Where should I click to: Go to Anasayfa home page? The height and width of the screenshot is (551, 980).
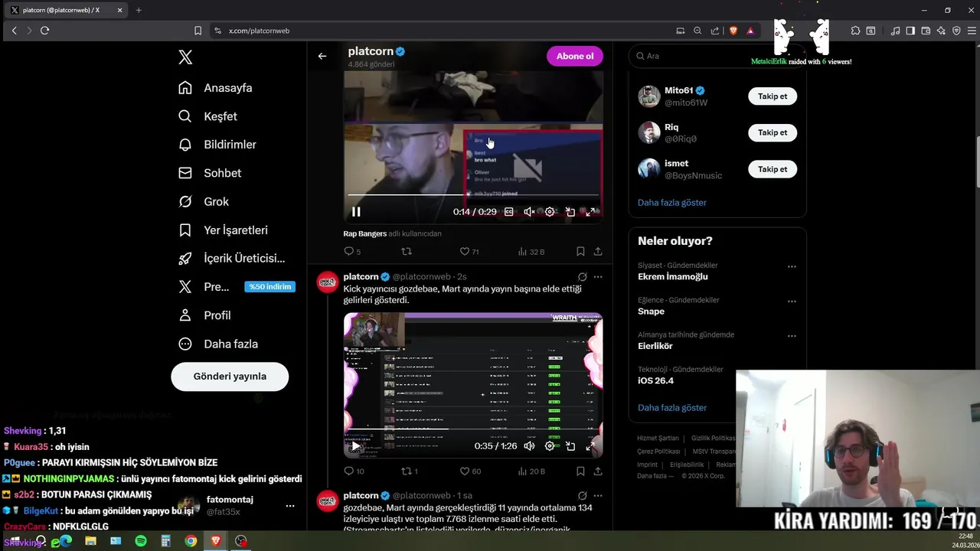215,88
